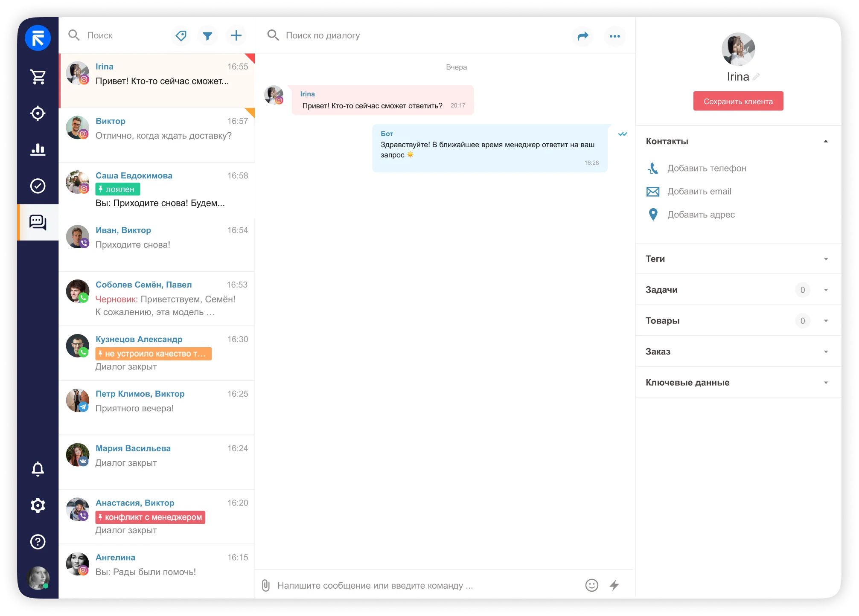
Task: Start a new dialog with plus icon
Action: [236, 35]
